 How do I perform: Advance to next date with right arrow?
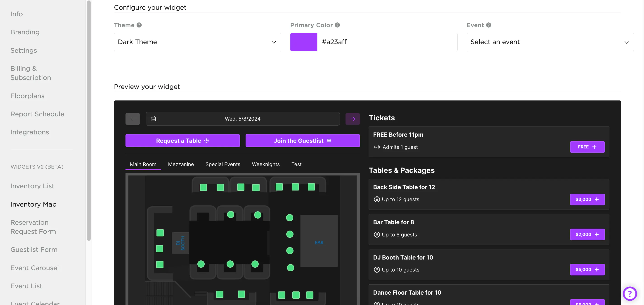[x=353, y=119]
